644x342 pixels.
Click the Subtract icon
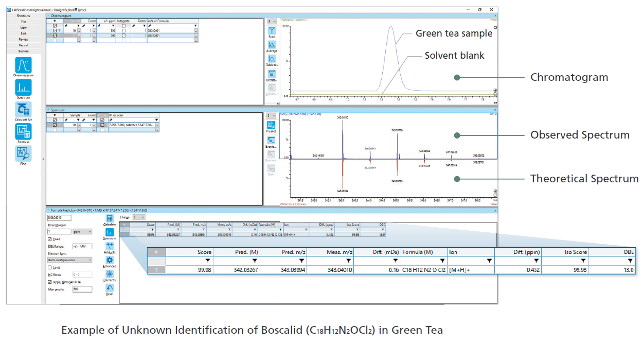click(x=272, y=59)
